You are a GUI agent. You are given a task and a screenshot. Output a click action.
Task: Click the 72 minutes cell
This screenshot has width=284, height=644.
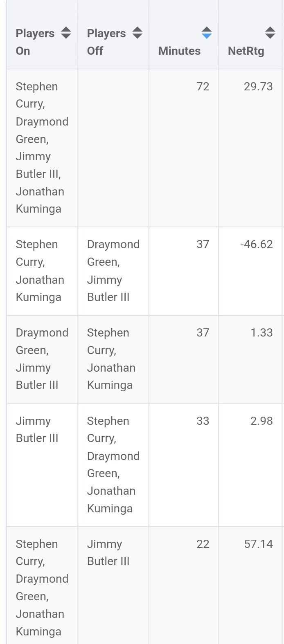[203, 87]
